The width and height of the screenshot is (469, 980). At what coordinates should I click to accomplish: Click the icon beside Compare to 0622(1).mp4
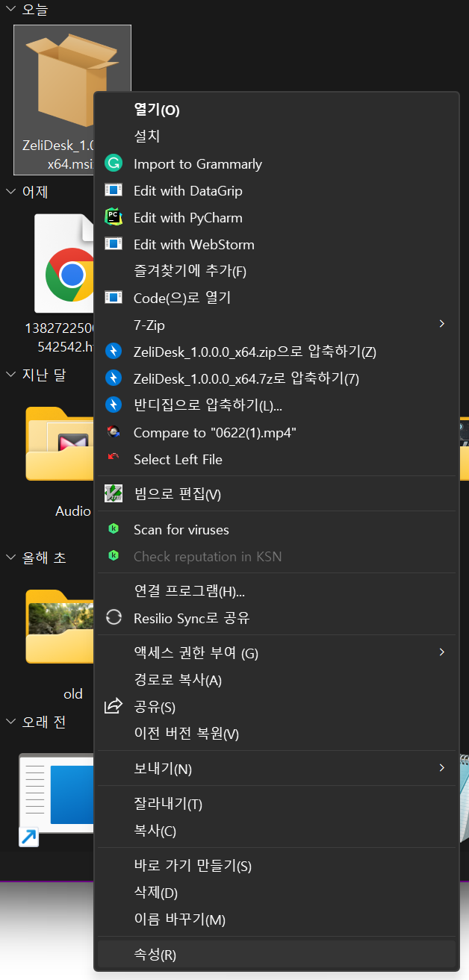pyautogui.click(x=114, y=432)
